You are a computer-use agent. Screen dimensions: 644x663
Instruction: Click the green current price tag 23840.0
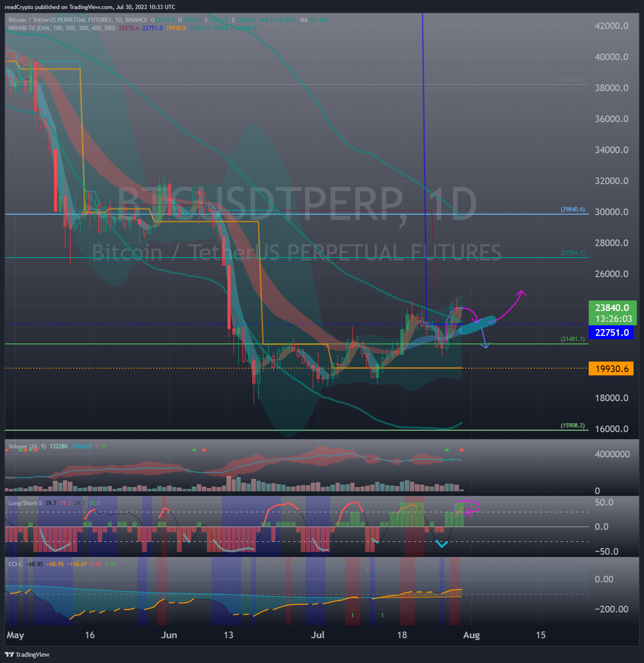613,313
